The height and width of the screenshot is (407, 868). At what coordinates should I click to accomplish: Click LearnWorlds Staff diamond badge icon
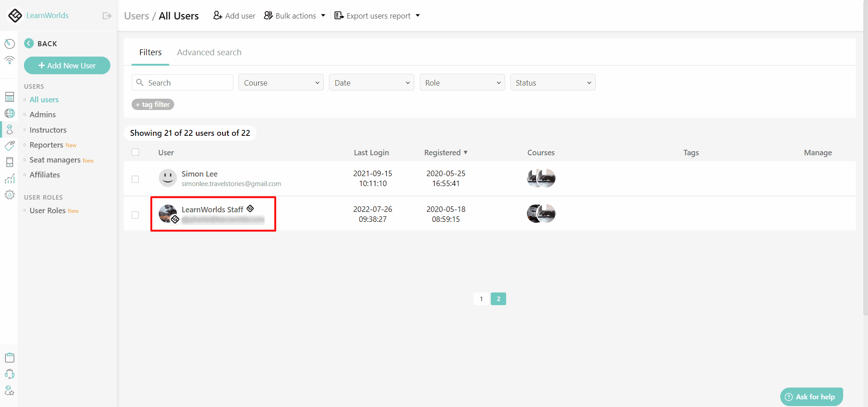pos(250,208)
